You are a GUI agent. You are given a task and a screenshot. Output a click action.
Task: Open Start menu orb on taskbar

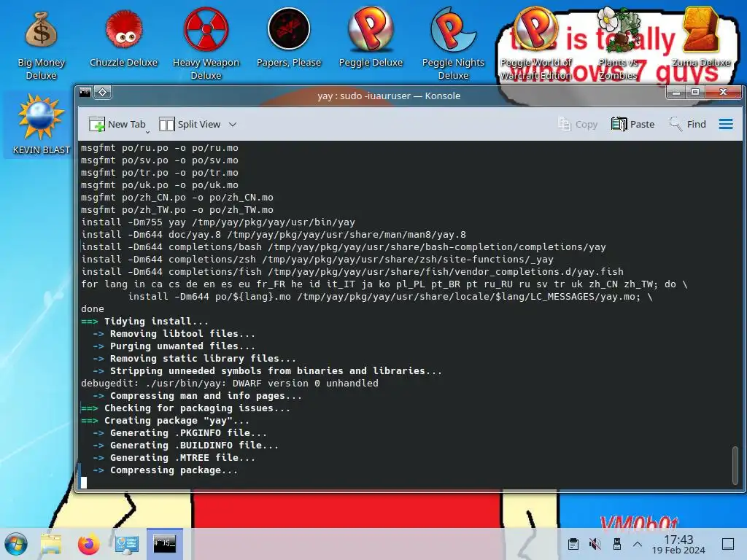tap(16, 544)
